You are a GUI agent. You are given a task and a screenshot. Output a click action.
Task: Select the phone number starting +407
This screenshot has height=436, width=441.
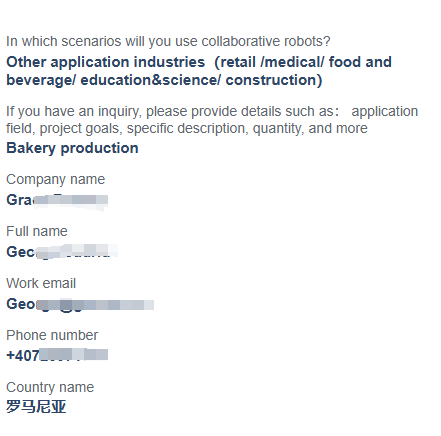point(57,356)
